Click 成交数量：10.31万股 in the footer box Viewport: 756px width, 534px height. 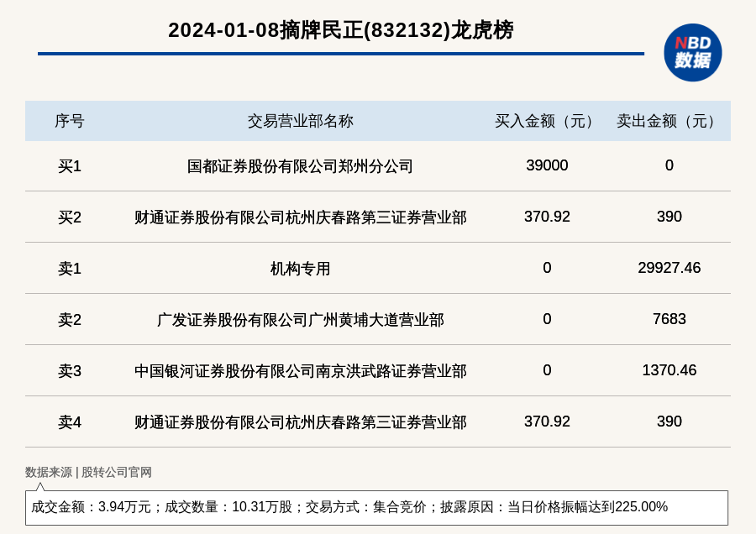coord(228,506)
